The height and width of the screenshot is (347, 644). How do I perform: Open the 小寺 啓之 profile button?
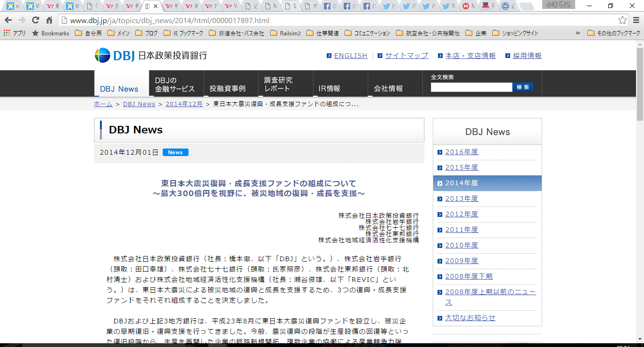coord(559,4)
